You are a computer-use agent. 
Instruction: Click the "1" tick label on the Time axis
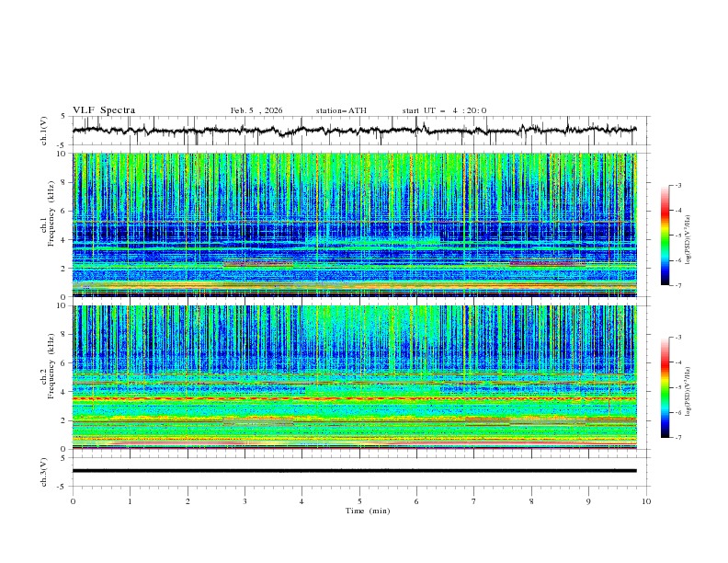(x=130, y=501)
